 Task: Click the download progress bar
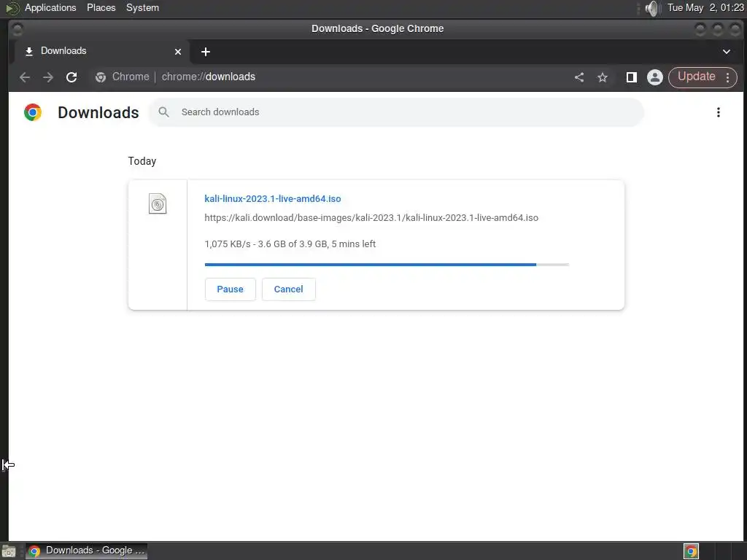click(387, 264)
